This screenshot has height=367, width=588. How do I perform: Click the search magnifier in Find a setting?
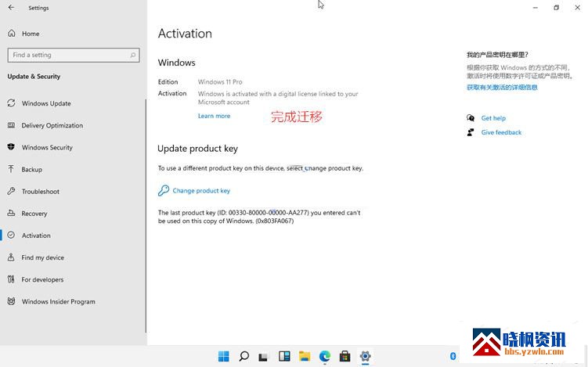(x=133, y=55)
